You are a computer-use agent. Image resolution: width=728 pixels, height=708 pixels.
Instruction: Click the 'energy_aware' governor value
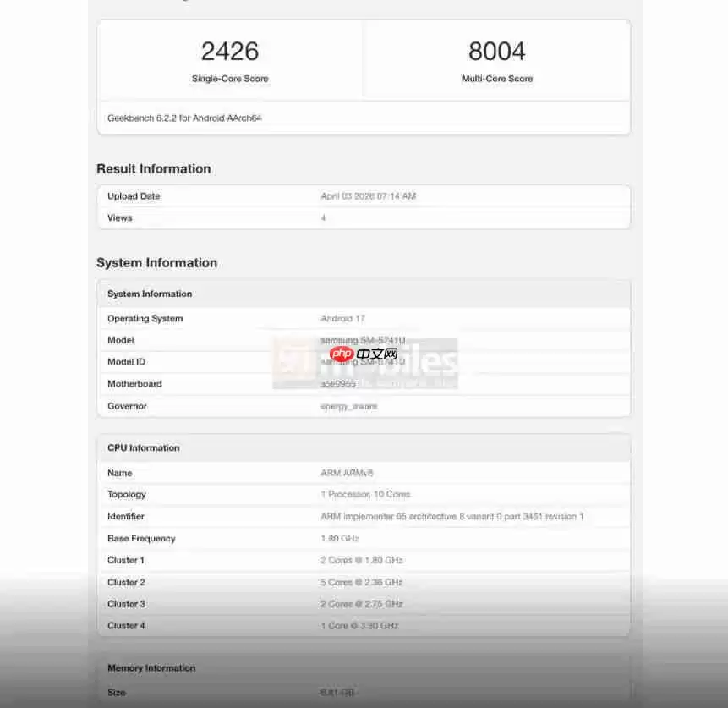348,407
